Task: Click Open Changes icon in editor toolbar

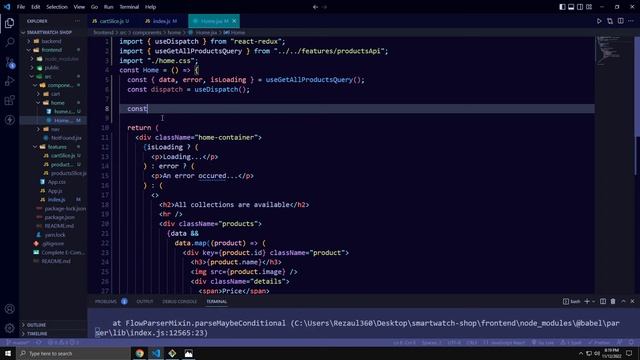Action: point(610,21)
